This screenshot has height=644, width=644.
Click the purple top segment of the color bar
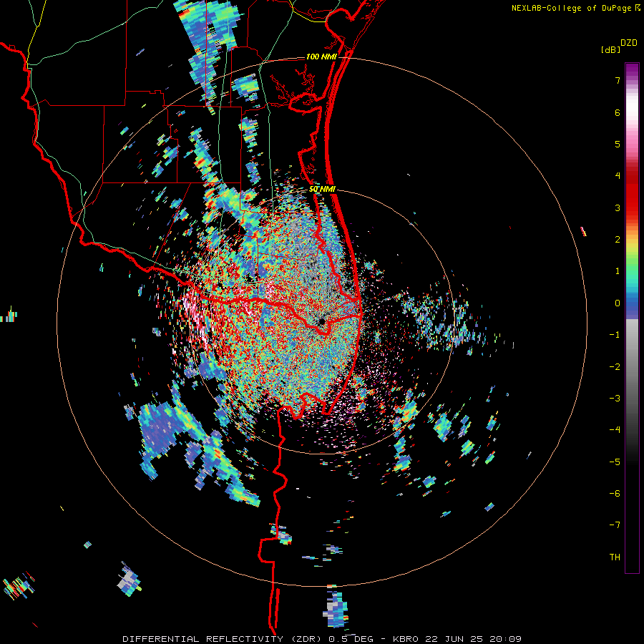[632, 71]
